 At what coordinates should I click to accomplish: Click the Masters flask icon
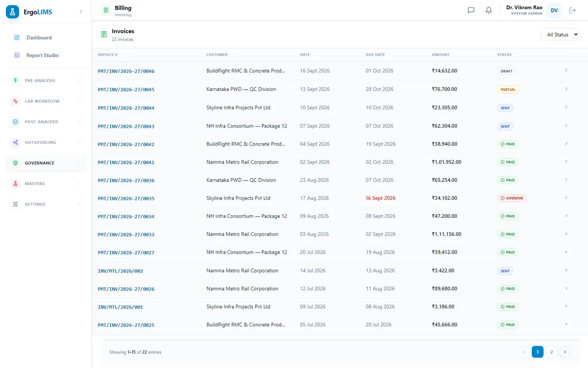click(16, 183)
